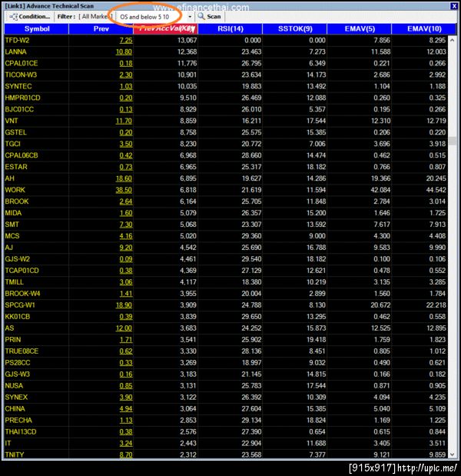461x476 pixels.
Task: Open price link 38.50 for WORK
Action: click(x=124, y=190)
